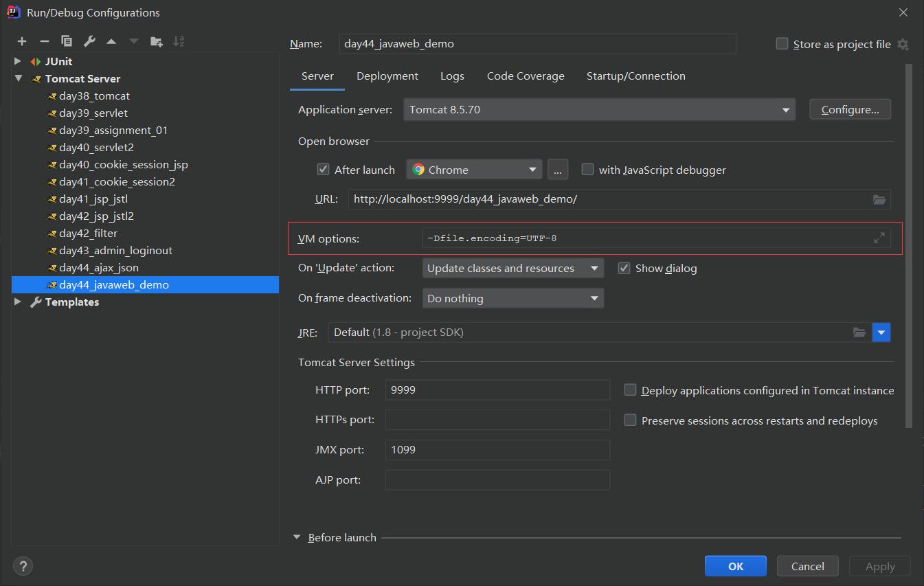Check Deploy applications configured in Tomcat instance
This screenshot has width=924, height=586.
point(630,390)
